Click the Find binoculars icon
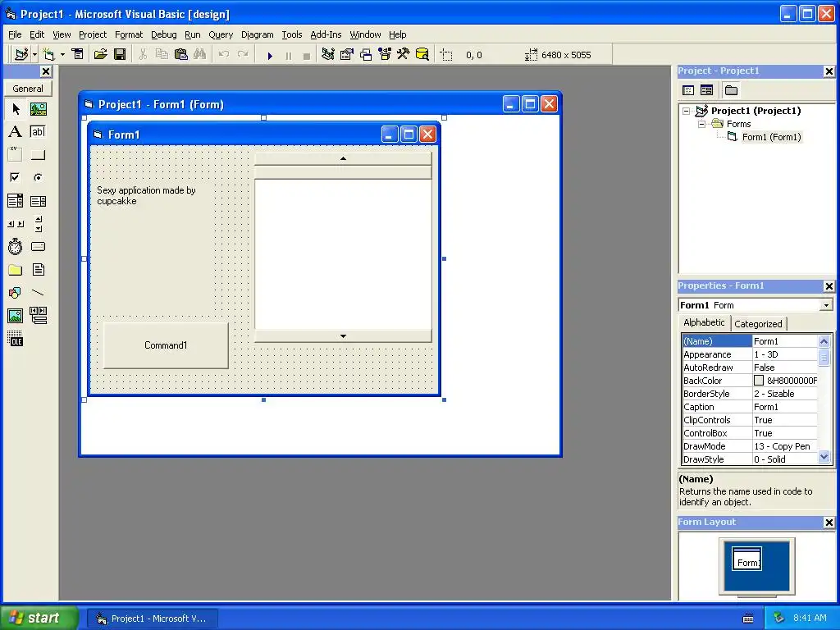Image resolution: width=840 pixels, height=630 pixels. tap(200, 55)
